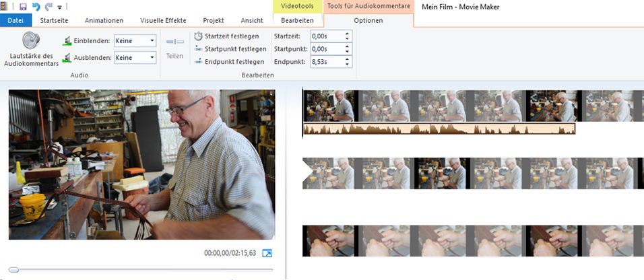This screenshot has height=280, width=644.
Task: Select first thumbnail in top storyboard row
Action: pos(329,106)
